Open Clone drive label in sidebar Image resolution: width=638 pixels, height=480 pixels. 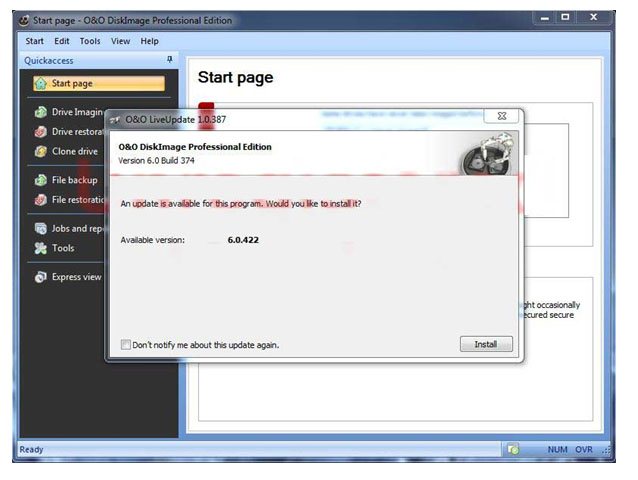75,151
